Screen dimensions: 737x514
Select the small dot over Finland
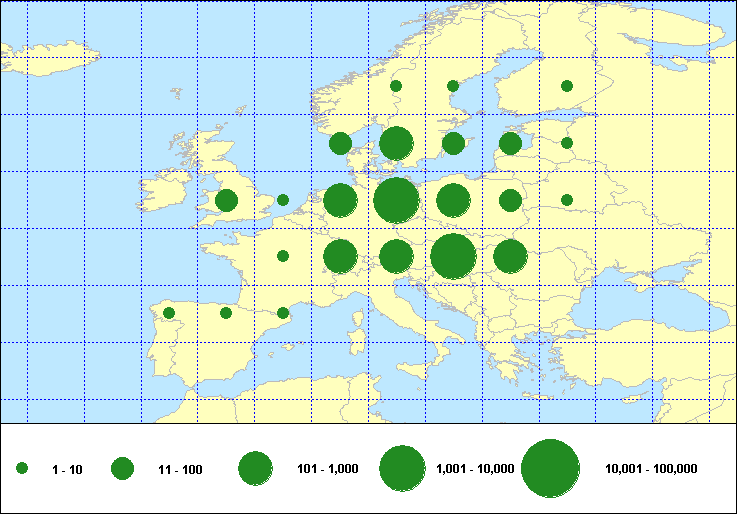pyautogui.click(x=567, y=86)
